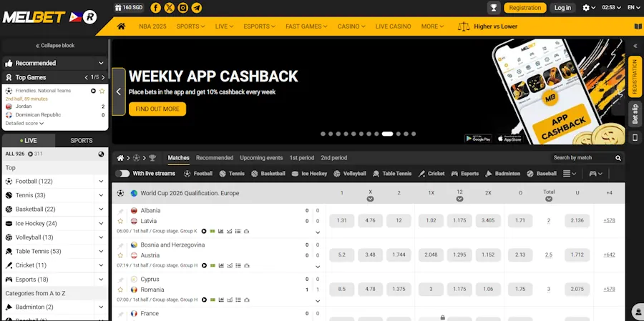Expand the Esports (18) category
Image resolution: width=644 pixels, height=321 pixels.
101,280
